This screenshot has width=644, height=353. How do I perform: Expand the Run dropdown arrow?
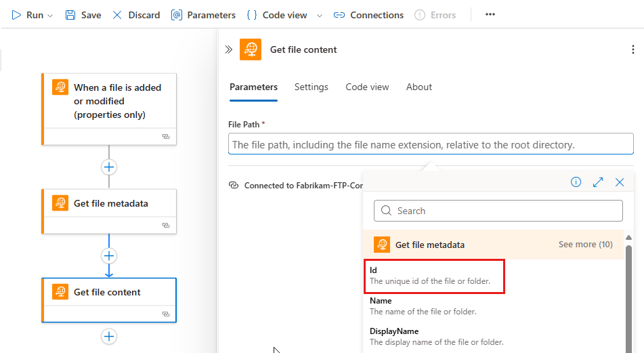point(50,16)
